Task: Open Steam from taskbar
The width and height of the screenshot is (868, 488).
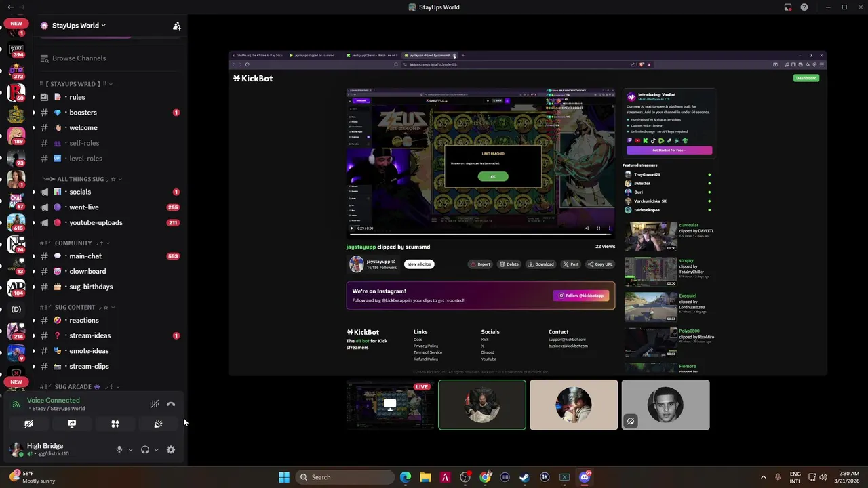Action: coord(525,477)
